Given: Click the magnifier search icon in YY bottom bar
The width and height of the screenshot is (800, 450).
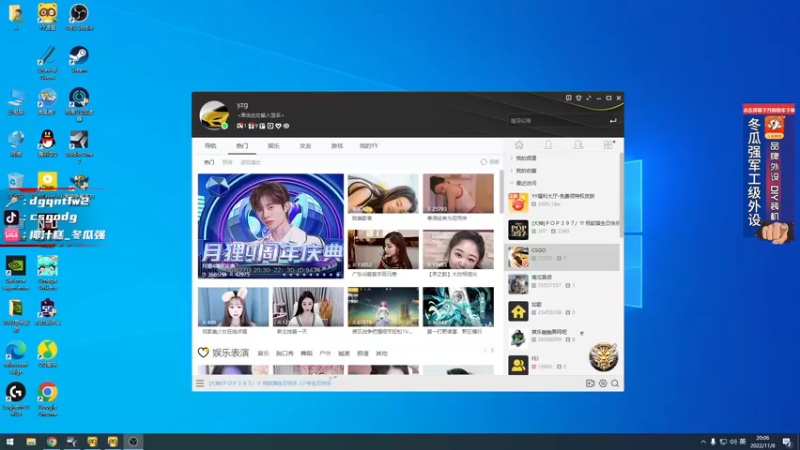Looking at the screenshot, I should pyautogui.click(x=615, y=383).
